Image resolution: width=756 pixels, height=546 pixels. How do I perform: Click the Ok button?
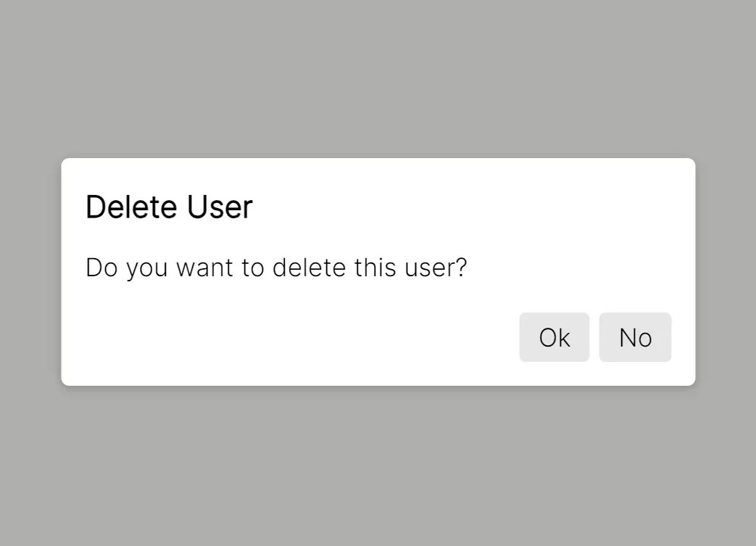pos(554,337)
